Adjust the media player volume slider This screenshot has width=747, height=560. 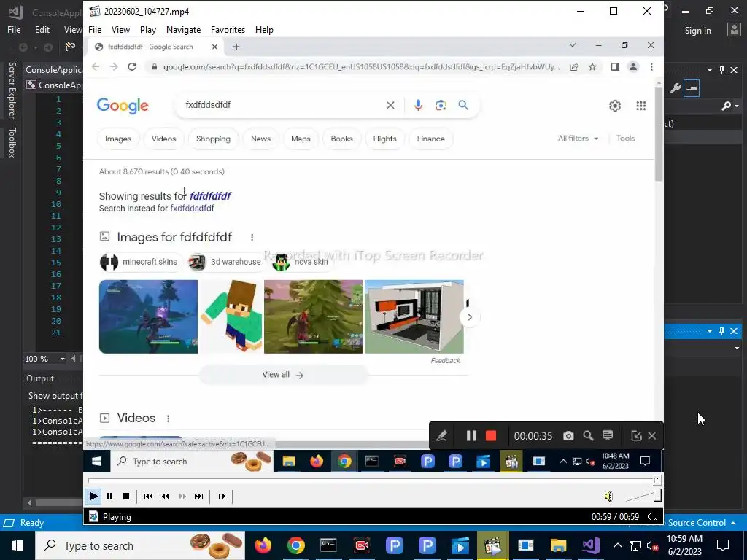click(x=643, y=497)
